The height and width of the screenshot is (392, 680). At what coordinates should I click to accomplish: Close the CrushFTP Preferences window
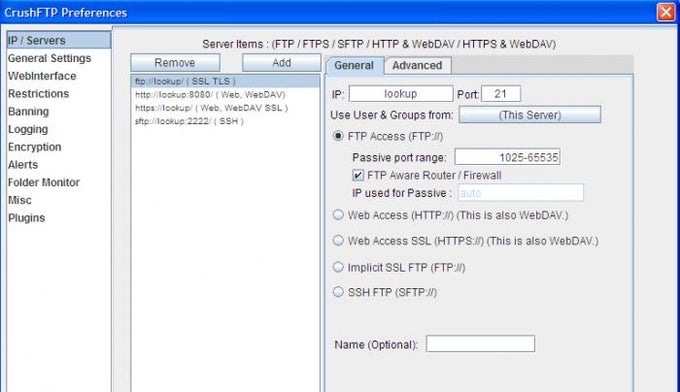pyautogui.click(x=666, y=12)
